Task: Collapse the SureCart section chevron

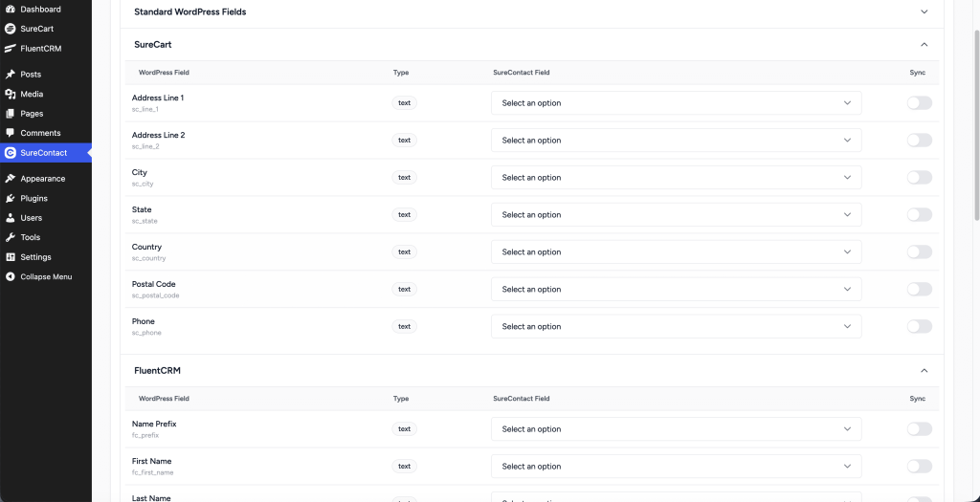Action: (x=924, y=45)
